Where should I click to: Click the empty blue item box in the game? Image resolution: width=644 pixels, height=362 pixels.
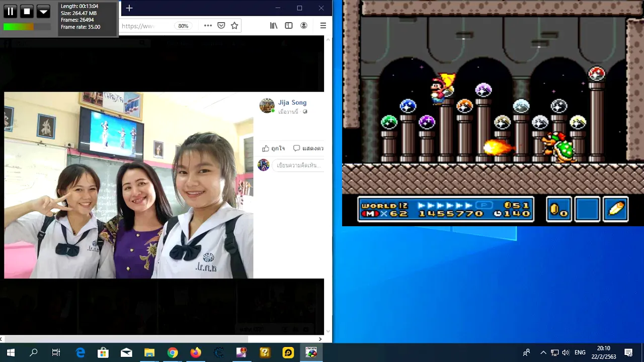tap(587, 209)
